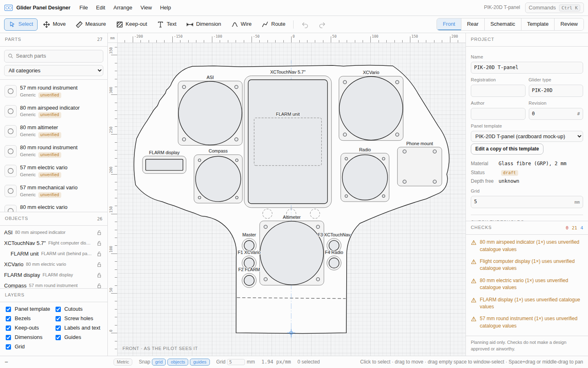Toggle the guides snap button

point(200,362)
